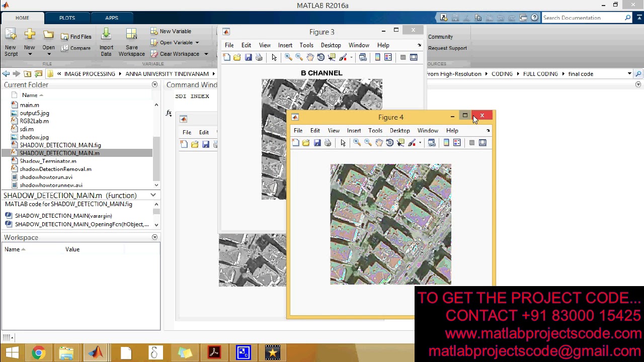The height and width of the screenshot is (362, 644).
Task: Switch to APPS tab
Action: pyautogui.click(x=112, y=18)
